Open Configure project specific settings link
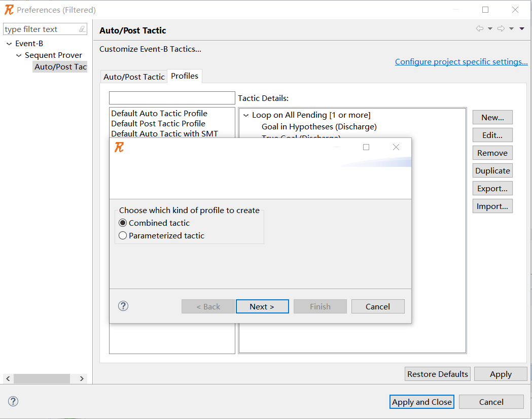 click(x=462, y=62)
